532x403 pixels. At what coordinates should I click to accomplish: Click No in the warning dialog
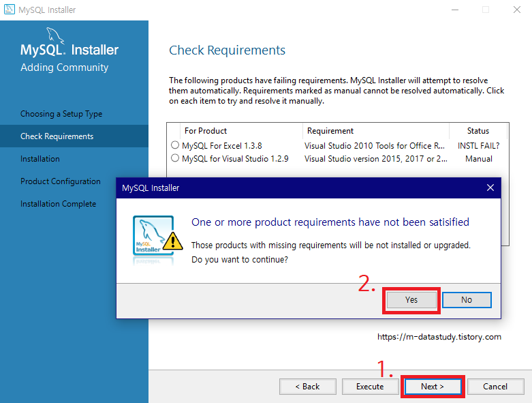(x=467, y=300)
